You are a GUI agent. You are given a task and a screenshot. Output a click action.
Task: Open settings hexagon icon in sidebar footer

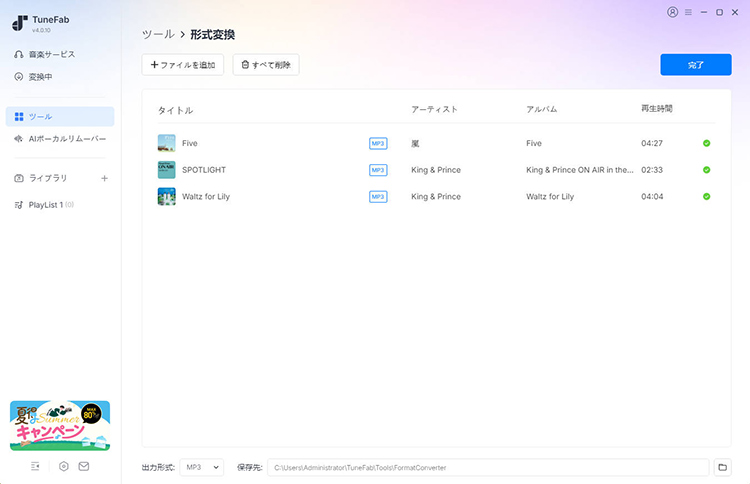(x=64, y=466)
